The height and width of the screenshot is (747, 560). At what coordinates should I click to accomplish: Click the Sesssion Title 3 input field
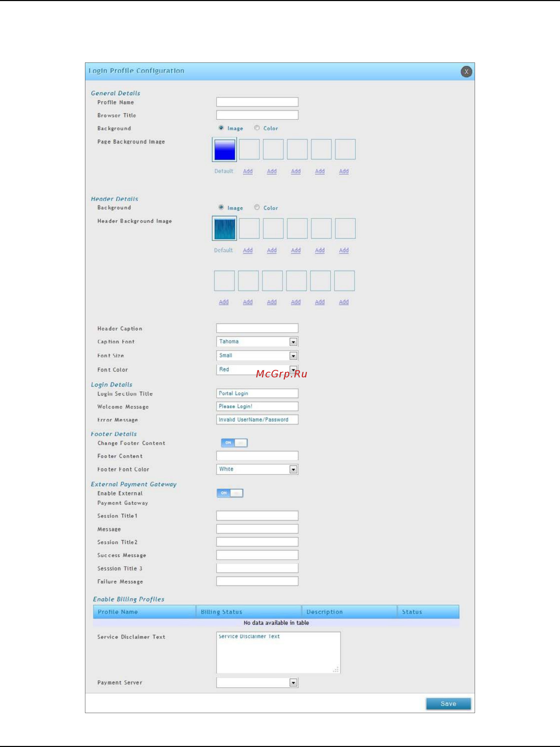coord(257,568)
